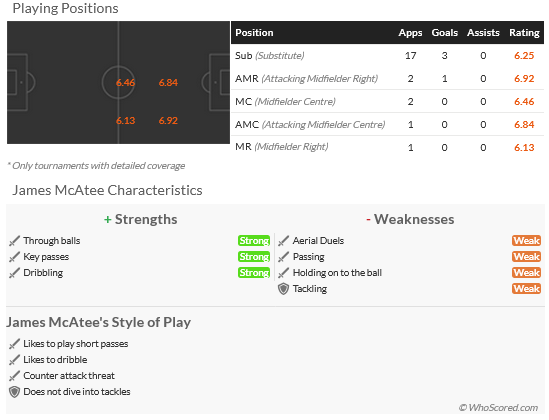
Task: Click the sword icon beside Likes to dribble
Action: click(14, 360)
